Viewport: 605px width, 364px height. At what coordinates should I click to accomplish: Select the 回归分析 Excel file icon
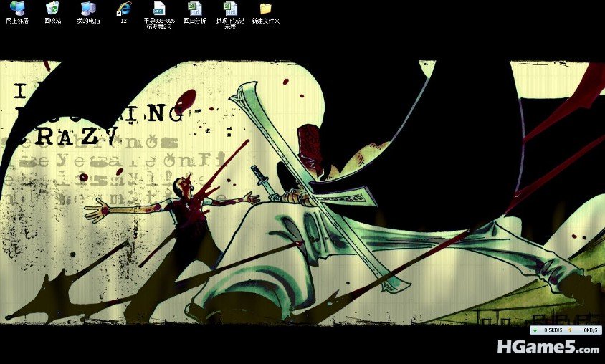pyautogui.click(x=194, y=9)
